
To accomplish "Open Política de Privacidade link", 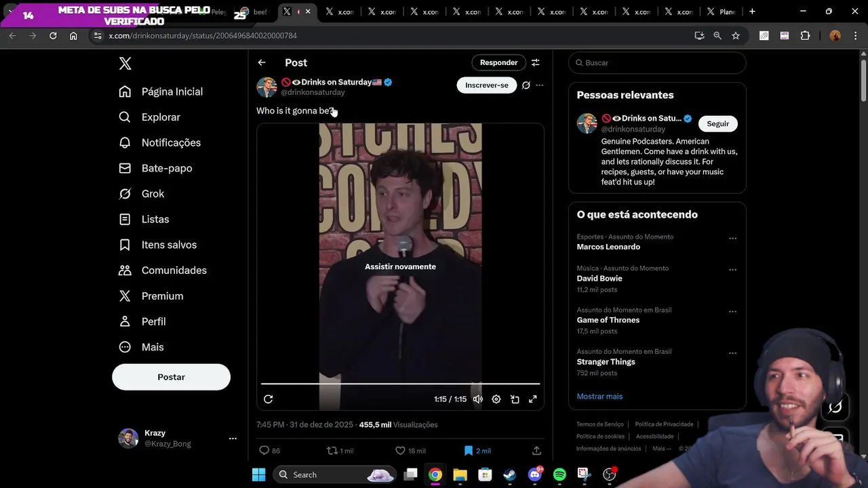I will (665, 424).
